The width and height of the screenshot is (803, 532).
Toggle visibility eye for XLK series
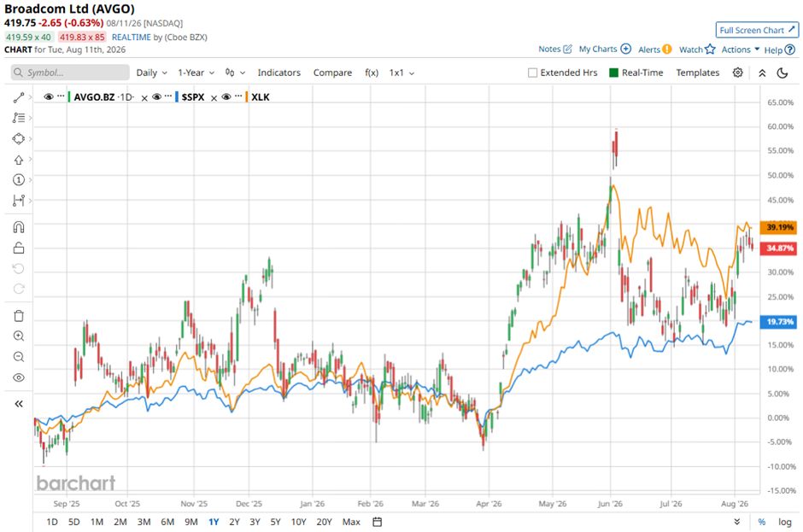[x=226, y=96]
